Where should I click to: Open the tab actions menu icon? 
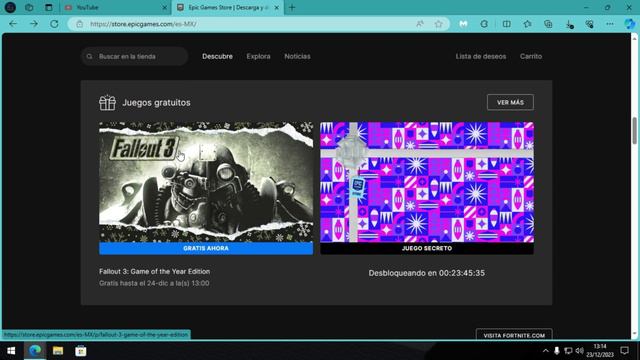(x=49, y=7)
